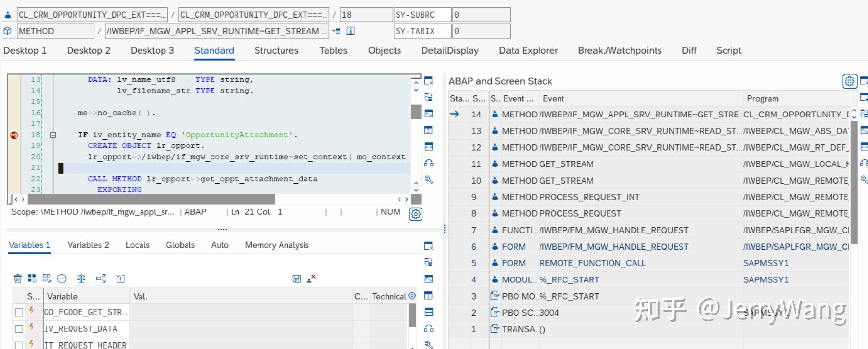
Task: Select stack level 1 TRANSA row
Action: click(x=649, y=329)
